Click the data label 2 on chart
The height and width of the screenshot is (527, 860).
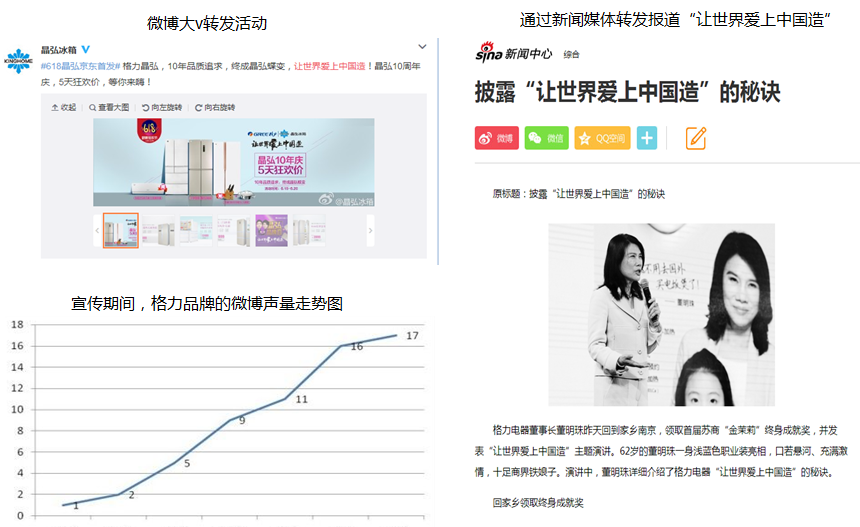pos(132,495)
